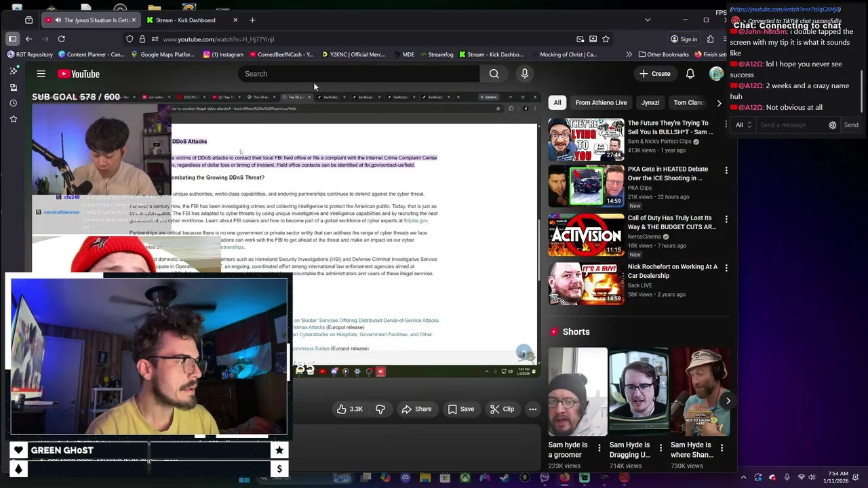Open the Streamfog bookmark
This screenshot has width=868, height=488.
click(x=435, y=54)
